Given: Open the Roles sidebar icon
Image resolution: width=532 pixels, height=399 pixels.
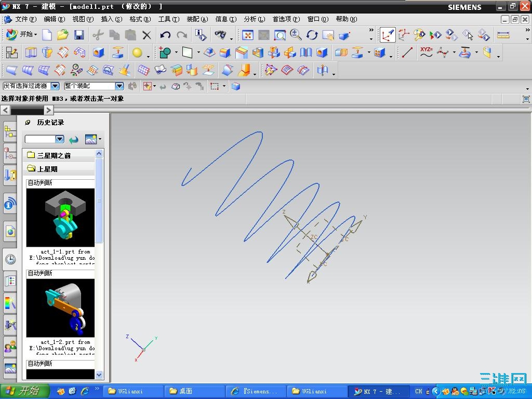Looking at the screenshot, I should pyautogui.click(x=10, y=347).
